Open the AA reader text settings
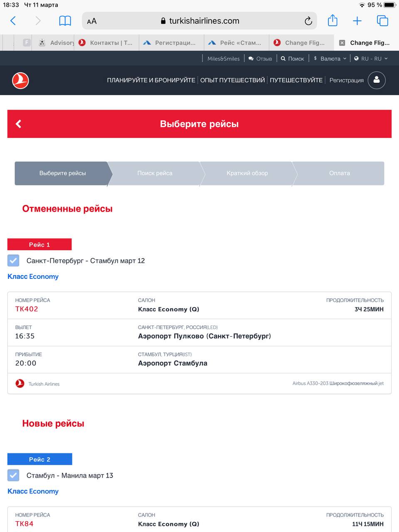Image resolution: width=399 pixels, height=532 pixels. [92, 21]
